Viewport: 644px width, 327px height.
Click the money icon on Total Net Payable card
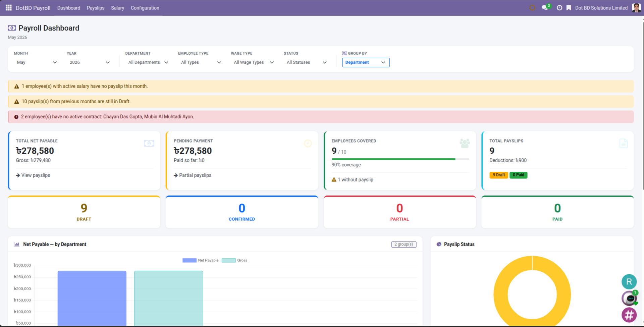pos(149,144)
